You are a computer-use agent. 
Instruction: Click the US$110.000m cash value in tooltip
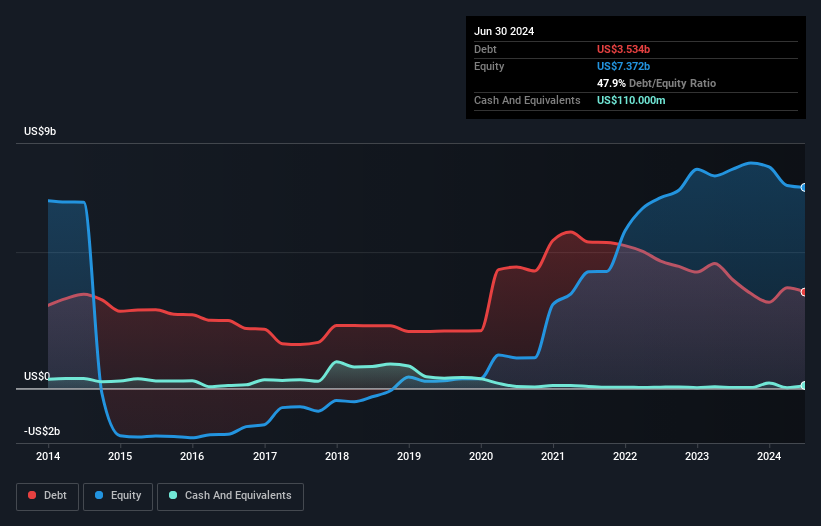pyautogui.click(x=631, y=100)
